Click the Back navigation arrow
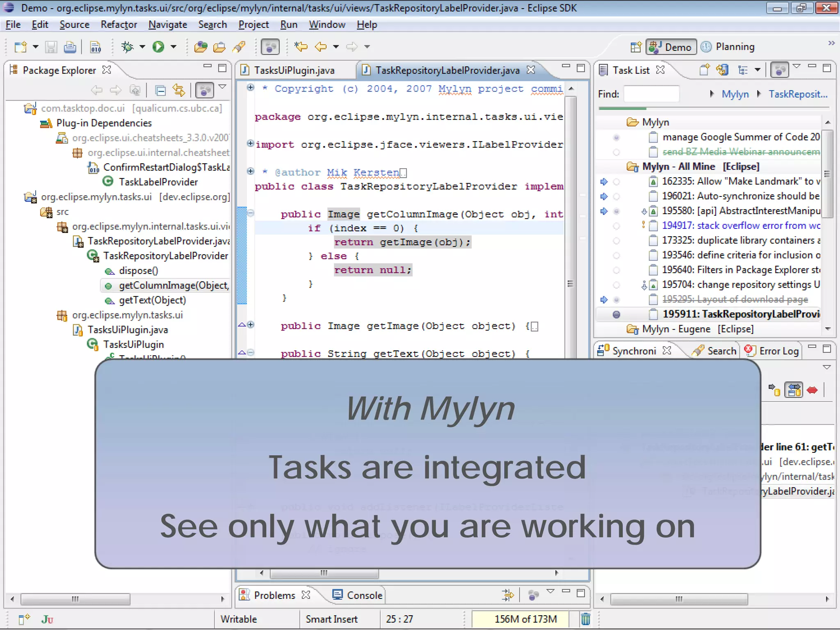The image size is (840, 630). tap(321, 47)
